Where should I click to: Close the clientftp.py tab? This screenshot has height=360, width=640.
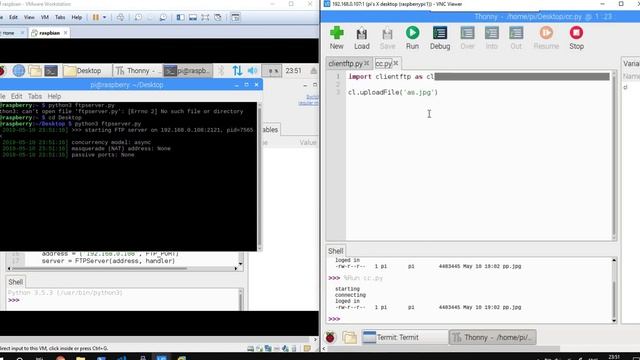click(x=367, y=63)
